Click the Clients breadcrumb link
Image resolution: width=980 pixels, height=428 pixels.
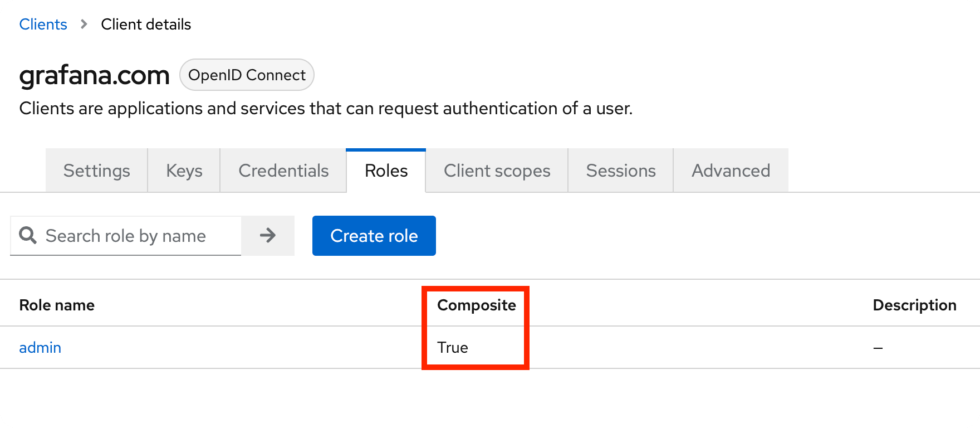pyautogui.click(x=43, y=25)
